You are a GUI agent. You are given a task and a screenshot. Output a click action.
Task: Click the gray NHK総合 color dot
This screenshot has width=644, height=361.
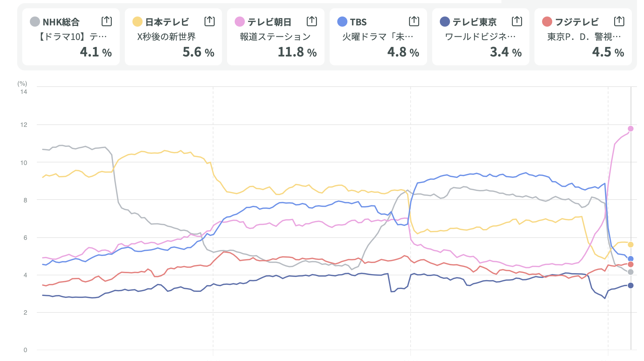35,22
